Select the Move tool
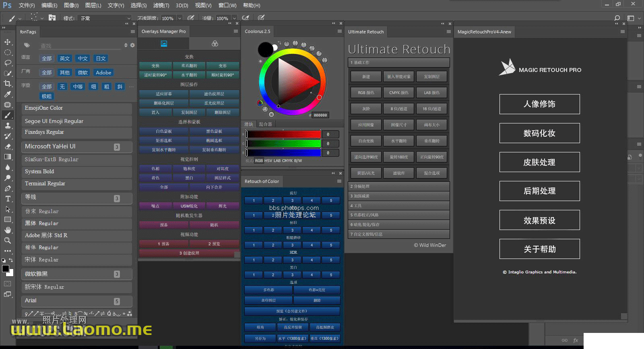The height and width of the screenshot is (349, 644). 7,42
